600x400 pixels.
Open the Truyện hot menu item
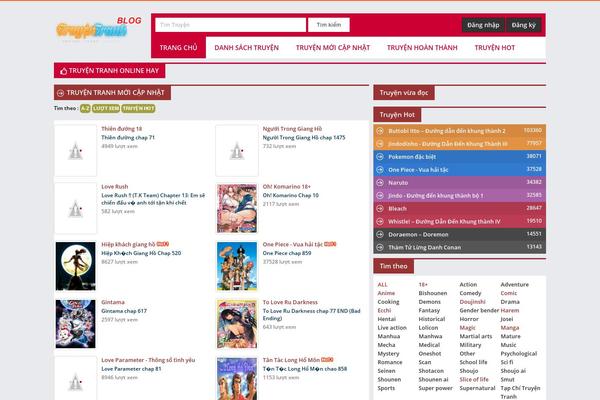(x=495, y=47)
